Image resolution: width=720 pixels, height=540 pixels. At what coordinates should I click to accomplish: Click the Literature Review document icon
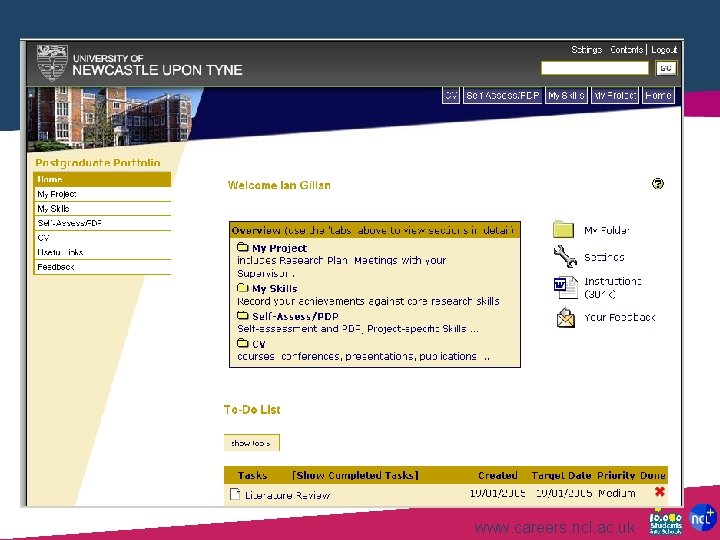click(x=235, y=494)
